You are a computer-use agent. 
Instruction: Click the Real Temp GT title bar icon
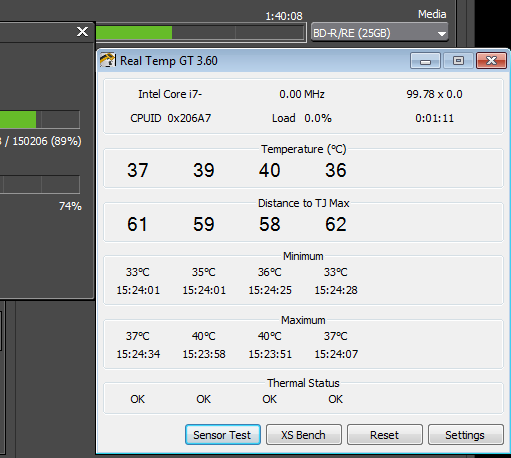click(108, 60)
